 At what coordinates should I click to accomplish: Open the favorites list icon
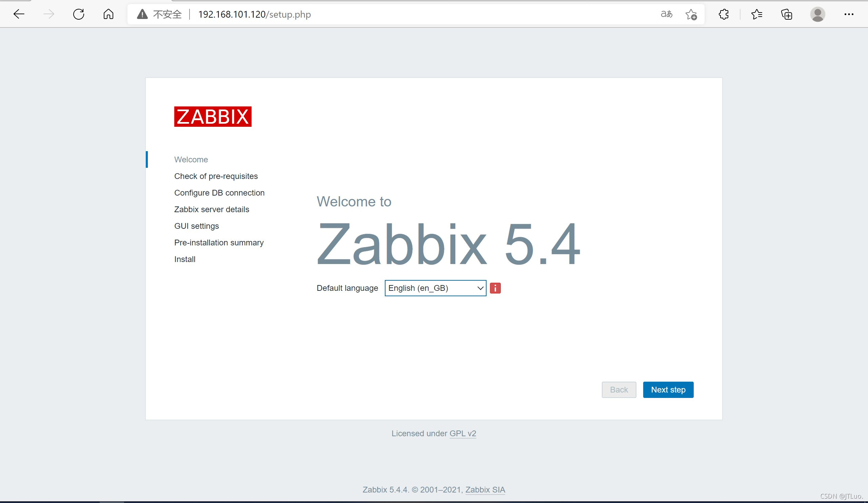[x=756, y=14]
